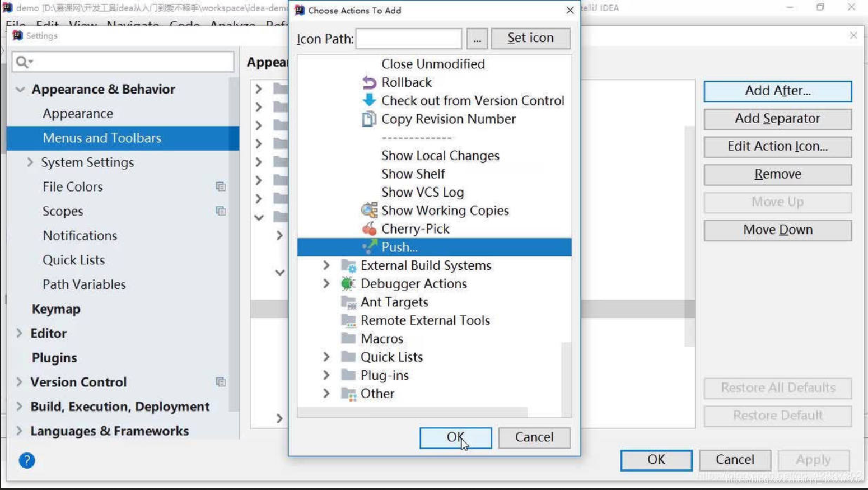Image resolution: width=868 pixels, height=490 pixels.
Task: Click the Plug-ins folder icon
Action: (x=348, y=375)
